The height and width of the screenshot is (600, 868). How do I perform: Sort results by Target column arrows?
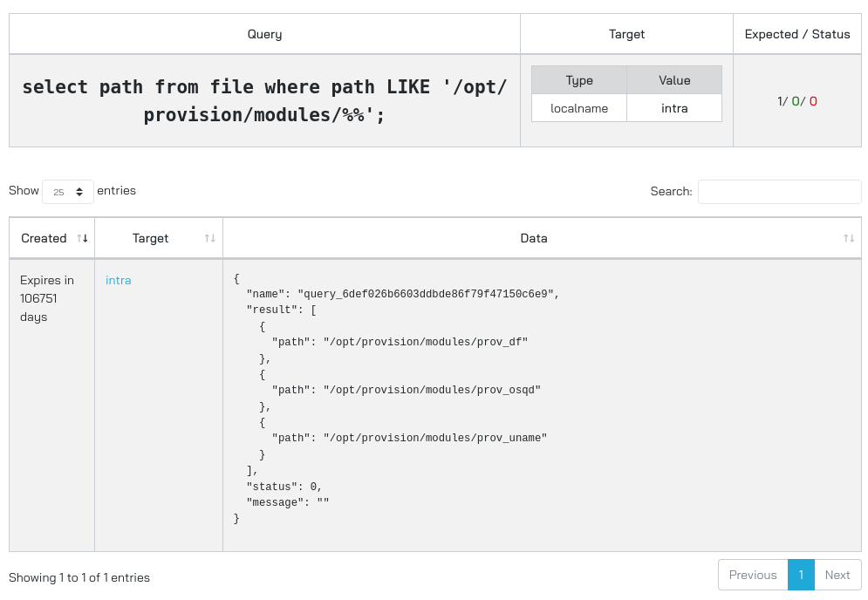(x=210, y=238)
